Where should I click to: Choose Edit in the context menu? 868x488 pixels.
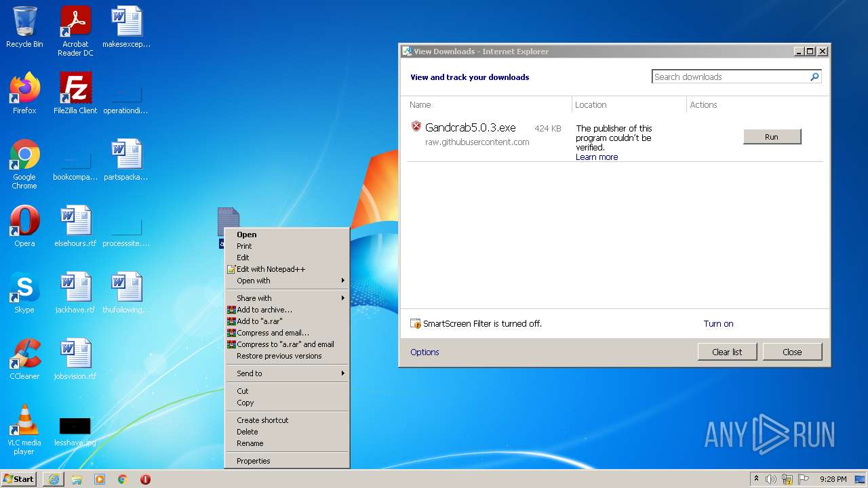click(287, 258)
